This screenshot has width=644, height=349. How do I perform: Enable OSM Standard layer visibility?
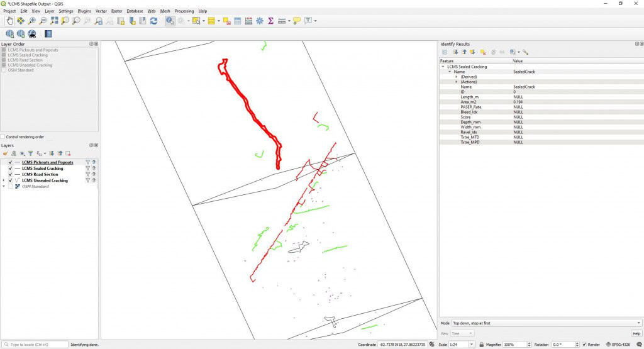tap(10, 186)
